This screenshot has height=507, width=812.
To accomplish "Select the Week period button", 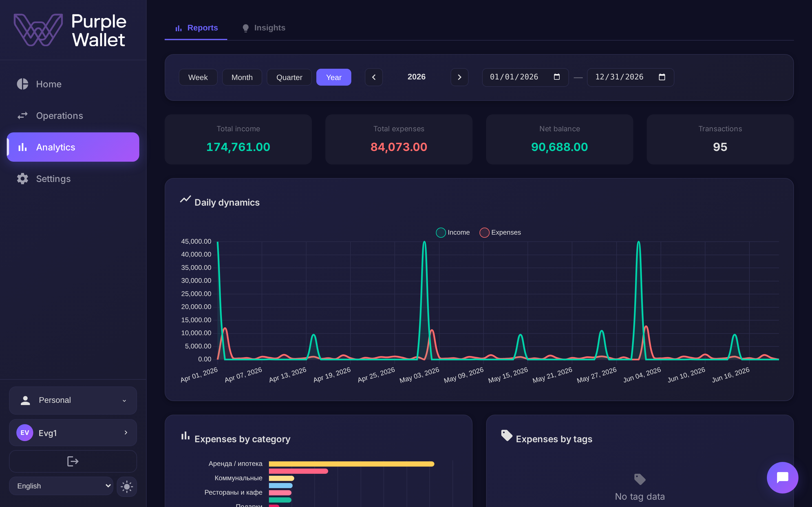I will pos(198,77).
